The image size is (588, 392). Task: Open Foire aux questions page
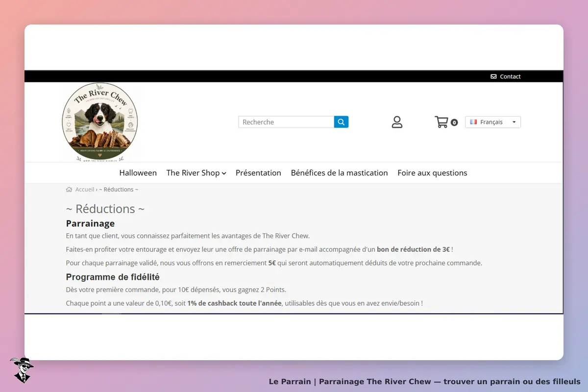(432, 173)
